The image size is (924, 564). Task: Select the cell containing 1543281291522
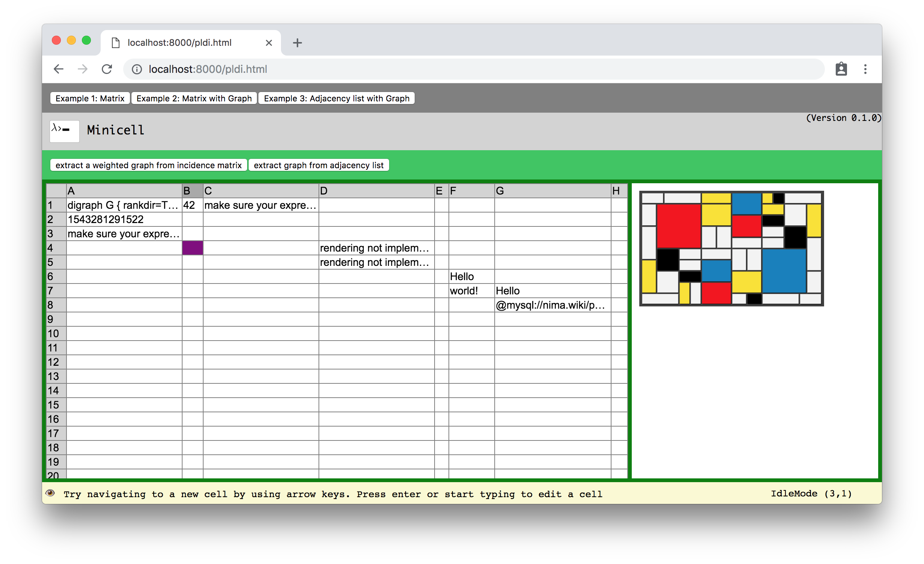click(124, 219)
